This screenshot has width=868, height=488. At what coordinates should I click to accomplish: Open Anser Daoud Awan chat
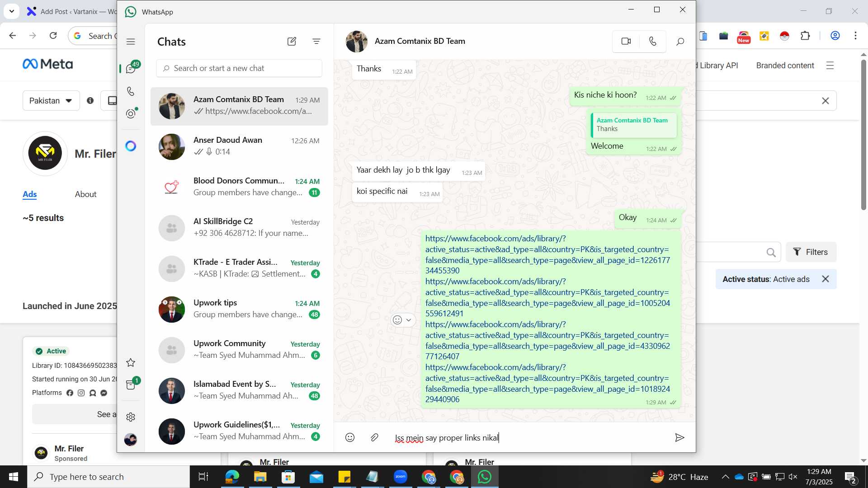tap(239, 146)
